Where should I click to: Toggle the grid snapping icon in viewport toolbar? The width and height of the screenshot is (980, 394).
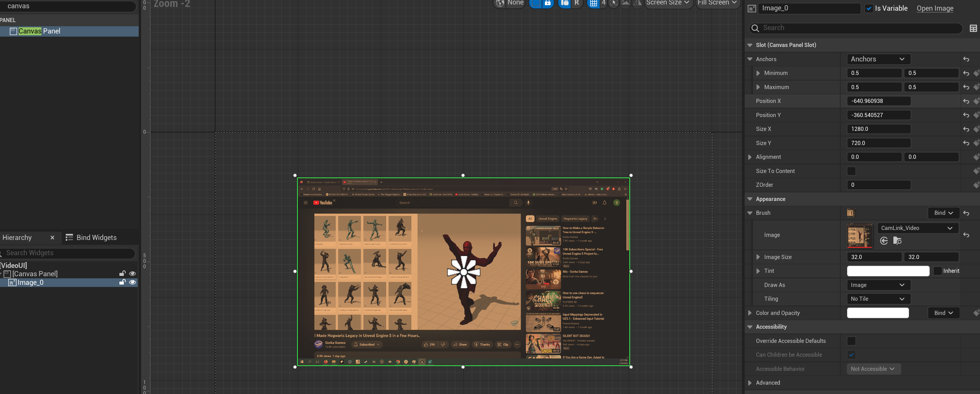point(593,3)
